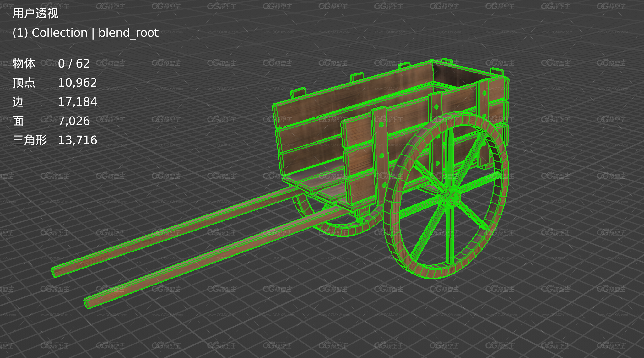Click the edge count value '17,184'

coord(78,102)
